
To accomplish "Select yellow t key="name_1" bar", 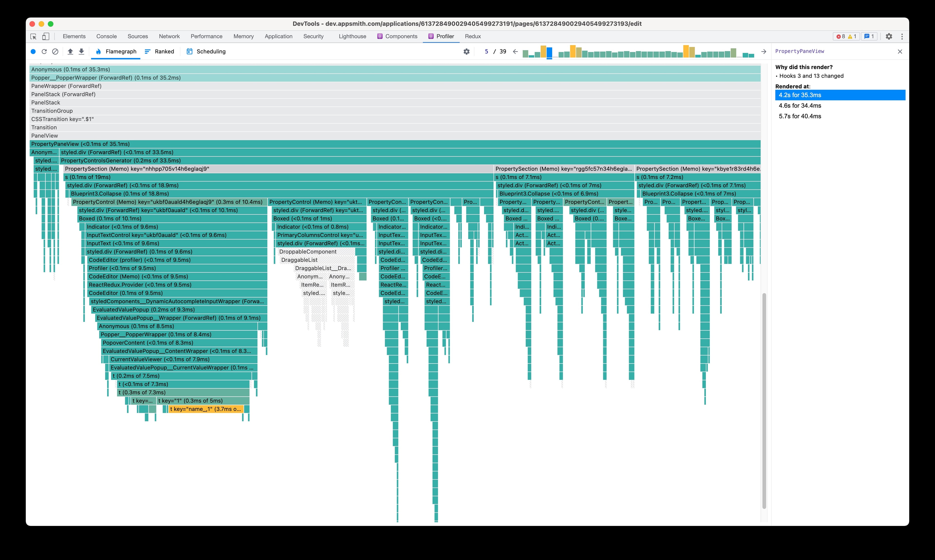I will click(206, 409).
